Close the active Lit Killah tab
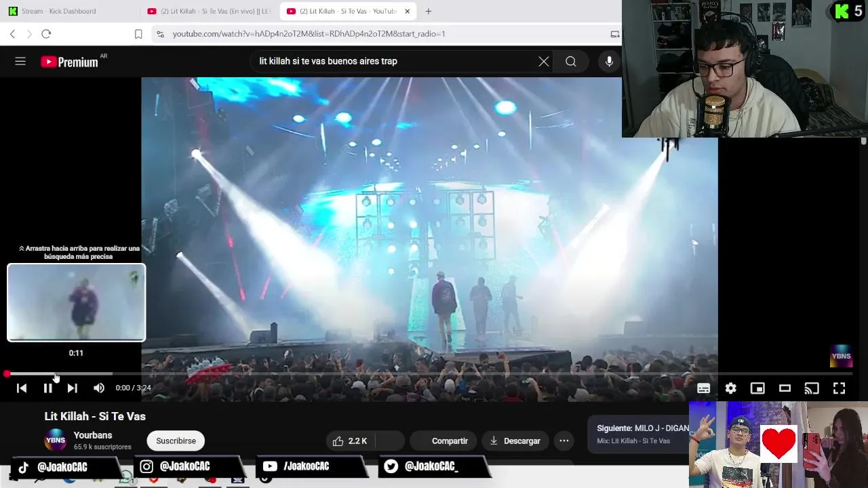The width and height of the screenshot is (868, 488). click(x=407, y=11)
